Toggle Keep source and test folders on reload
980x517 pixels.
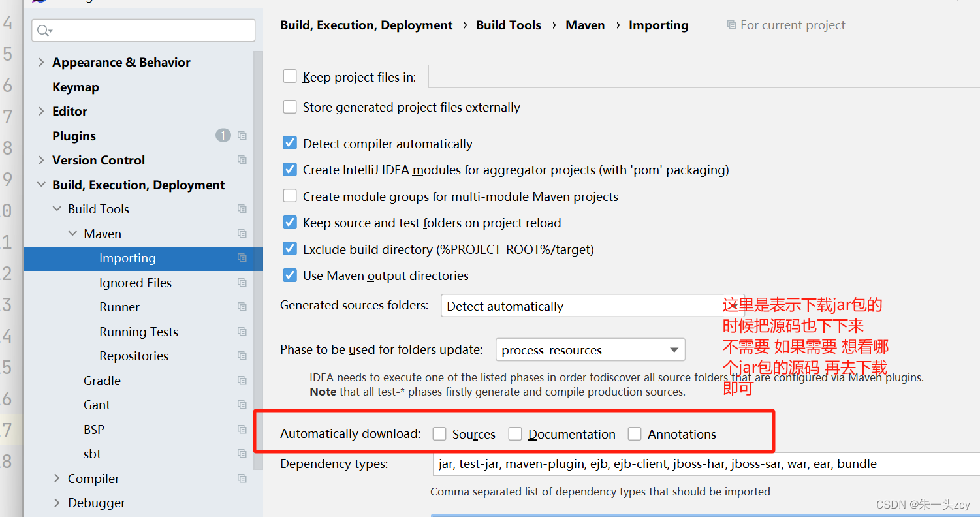coord(290,223)
